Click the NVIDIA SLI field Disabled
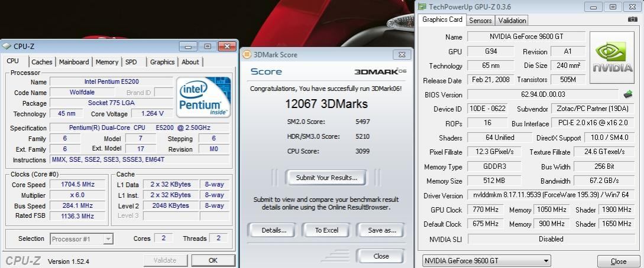This screenshot has width=644, height=268. 551,238
